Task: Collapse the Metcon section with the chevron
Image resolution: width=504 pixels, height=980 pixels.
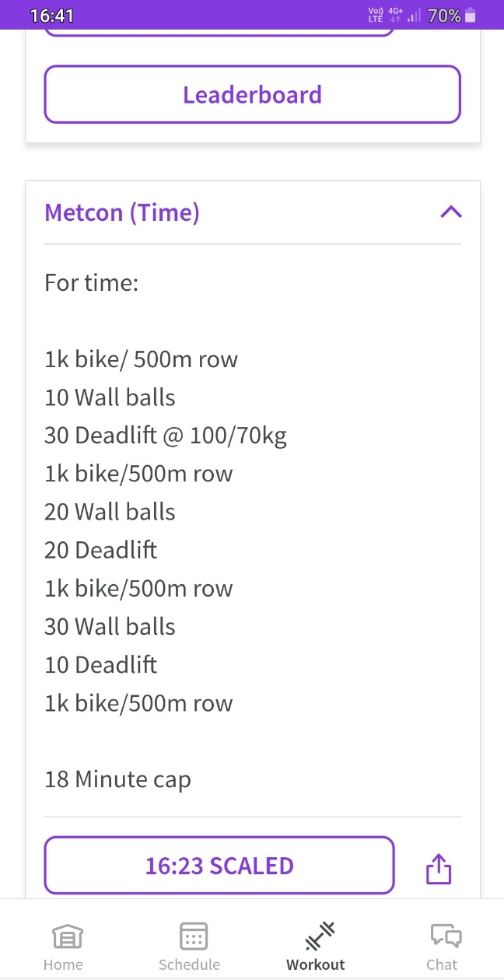Action: coord(450,212)
